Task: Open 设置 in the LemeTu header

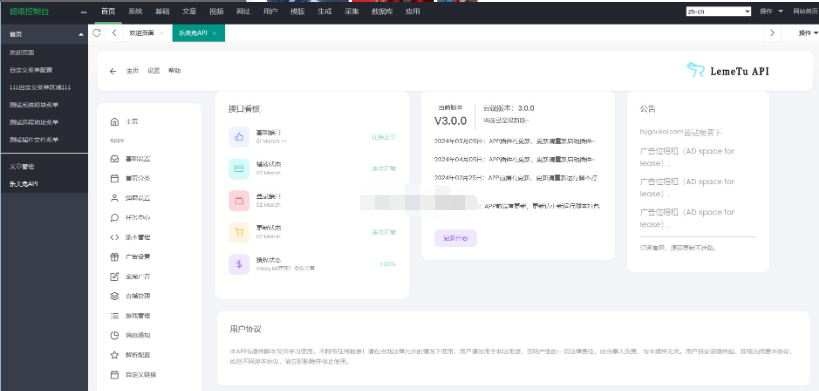Action: point(154,71)
